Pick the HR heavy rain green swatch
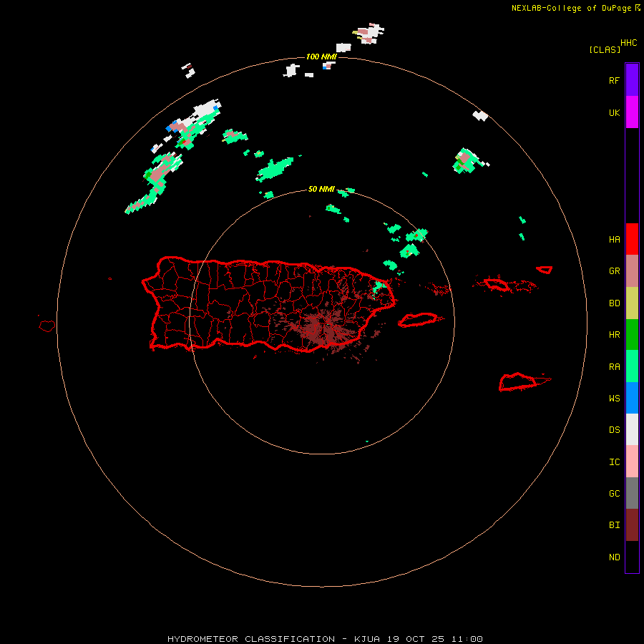Image resolution: width=644 pixels, height=644 pixels. pos(632,334)
